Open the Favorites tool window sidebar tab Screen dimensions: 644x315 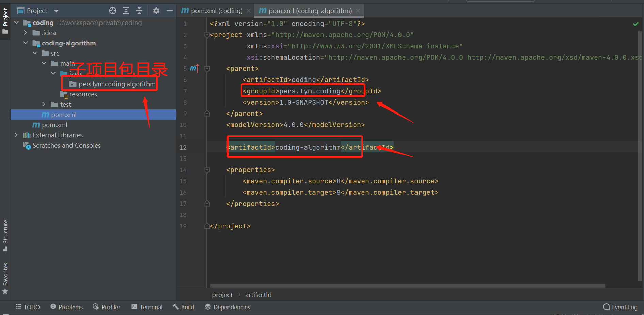[x=5, y=278]
